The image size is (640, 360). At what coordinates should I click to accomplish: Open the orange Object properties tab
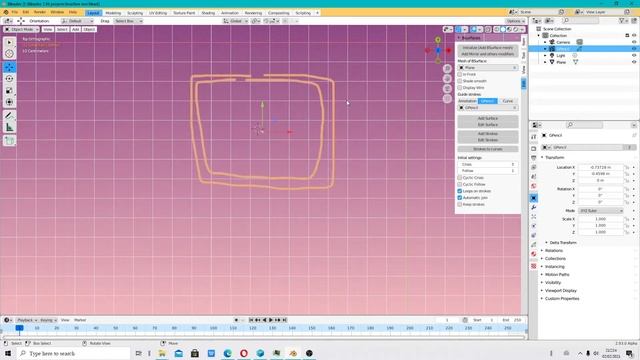(533, 198)
